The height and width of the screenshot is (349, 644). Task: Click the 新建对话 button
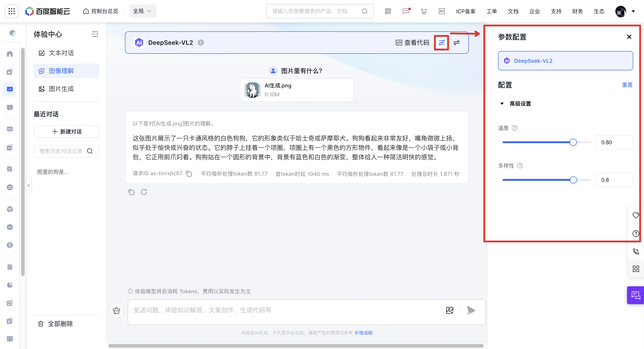tap(67, 131)
